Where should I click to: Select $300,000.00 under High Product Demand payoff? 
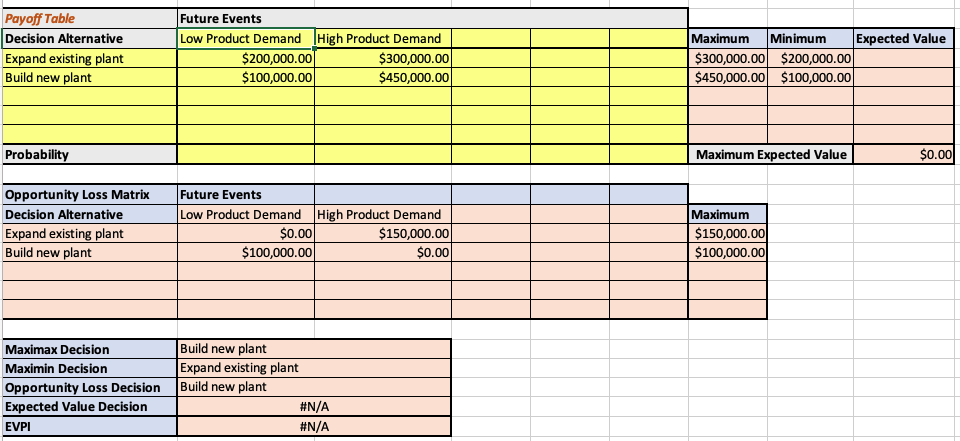pos(383,59)
